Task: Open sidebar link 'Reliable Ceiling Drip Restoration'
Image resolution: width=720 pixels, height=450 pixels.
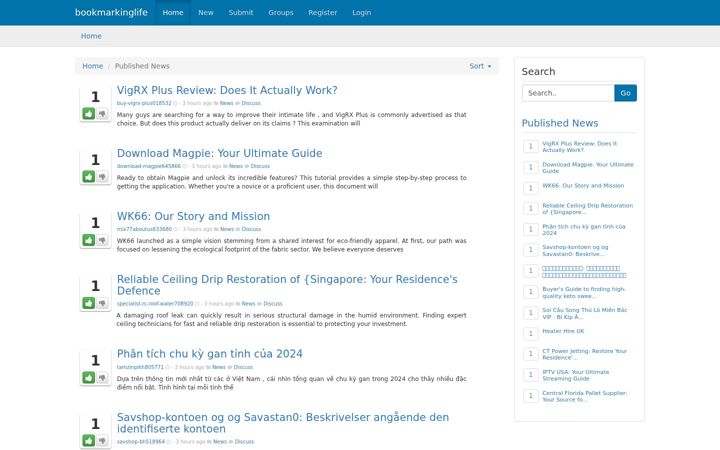Action: [587, 208]
